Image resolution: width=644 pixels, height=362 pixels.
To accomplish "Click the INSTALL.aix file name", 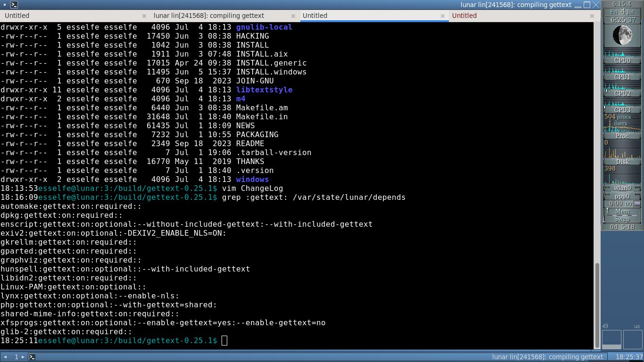I will [262, 54].
